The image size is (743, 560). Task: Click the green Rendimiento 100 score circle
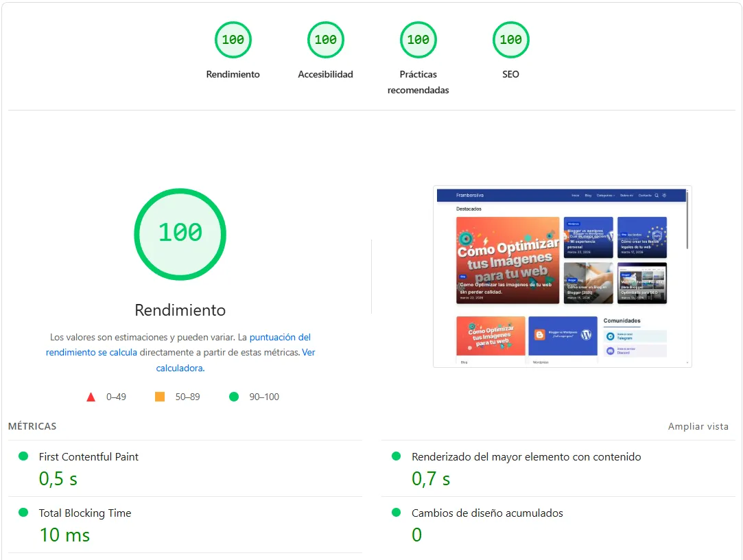(180, 234)
